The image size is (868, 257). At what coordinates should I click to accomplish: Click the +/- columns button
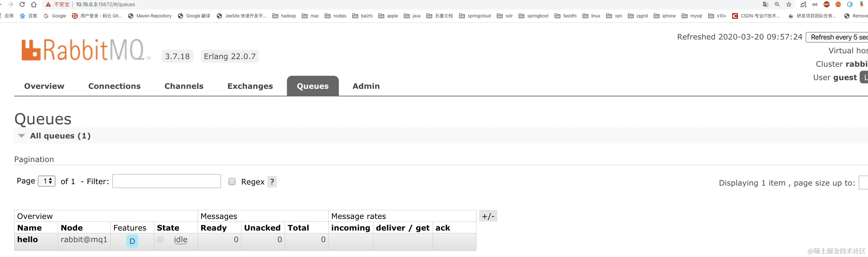[x=488, y=216]
